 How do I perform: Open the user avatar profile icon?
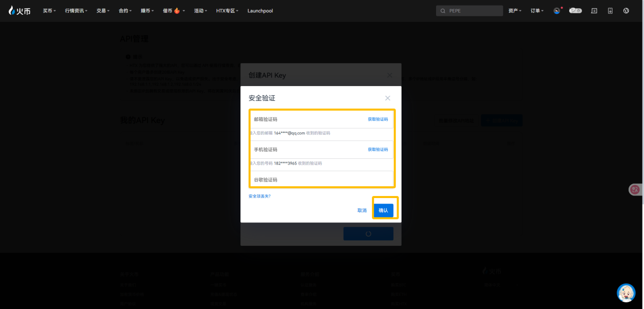click(557, 10)
